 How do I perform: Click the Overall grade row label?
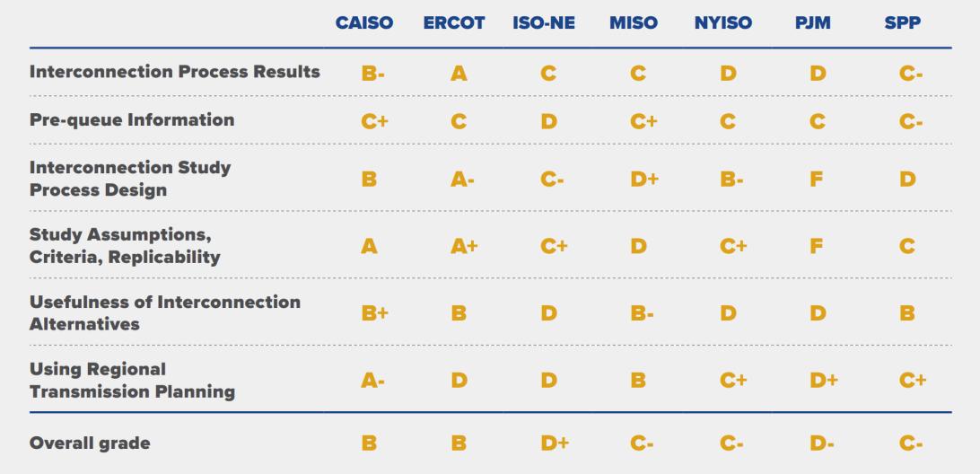[90, 443]
